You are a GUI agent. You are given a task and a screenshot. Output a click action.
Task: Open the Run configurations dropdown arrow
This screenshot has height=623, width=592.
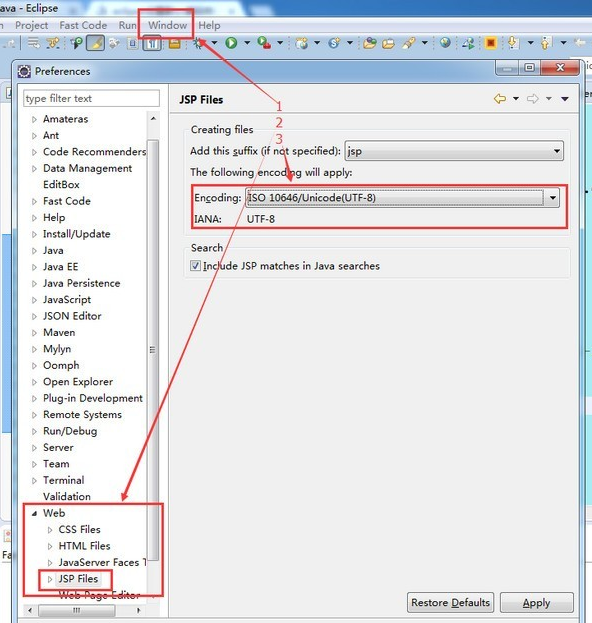click(x=247, y=43)
